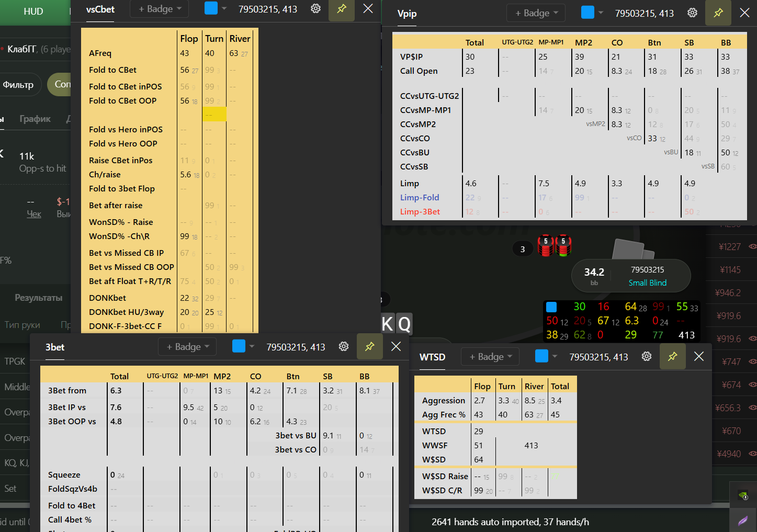The image size is (757, 532).
Task: Click the purple feather icon
Action: click(x=743, y=520)
